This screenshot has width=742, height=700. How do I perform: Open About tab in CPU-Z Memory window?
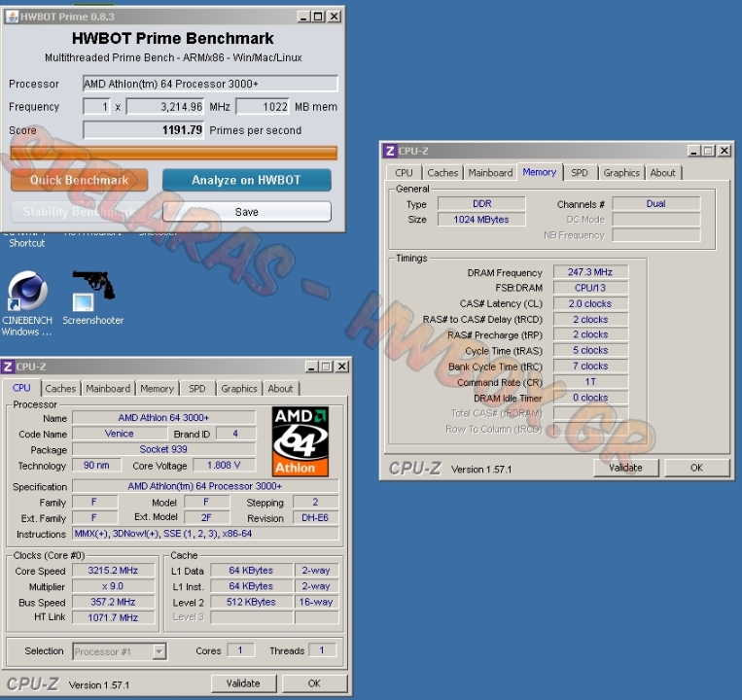[662, 173]
